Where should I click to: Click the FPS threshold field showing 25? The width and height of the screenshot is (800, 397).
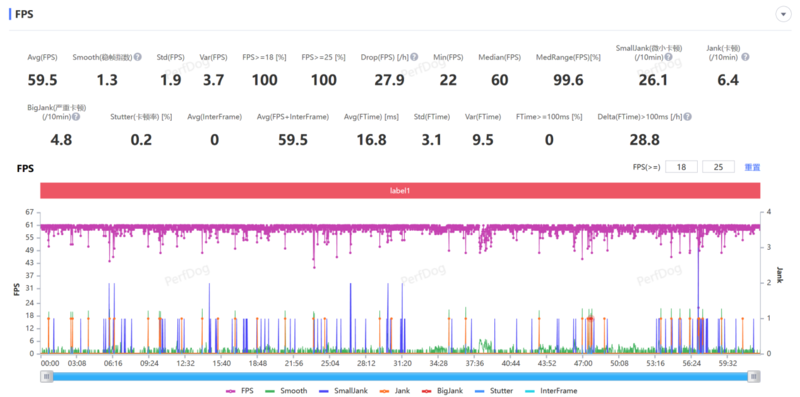click(718, 167)
